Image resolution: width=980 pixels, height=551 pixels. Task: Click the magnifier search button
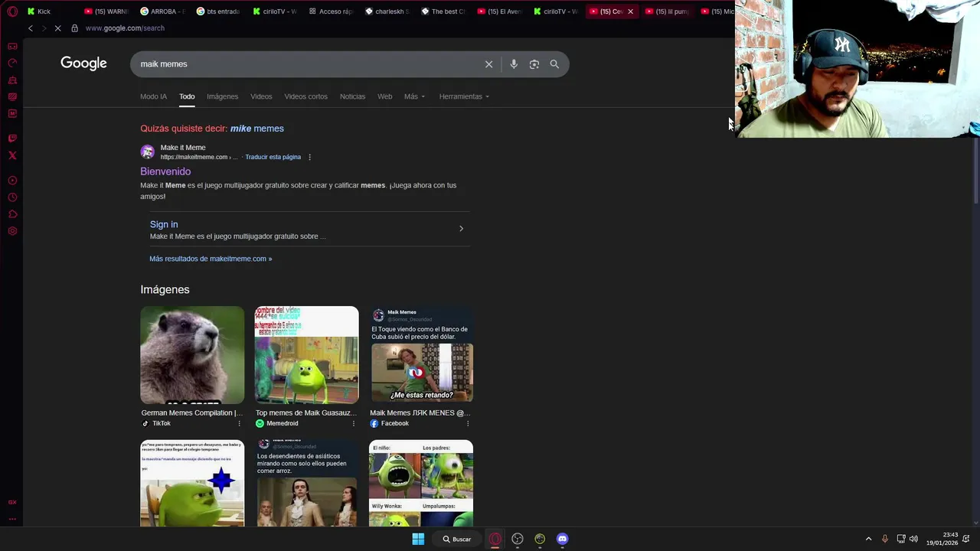(x=554, y=64)
